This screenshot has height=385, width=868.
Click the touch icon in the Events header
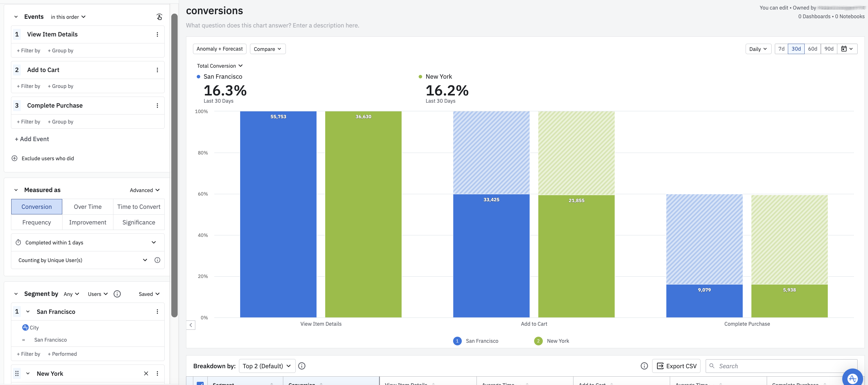[159, 17]
